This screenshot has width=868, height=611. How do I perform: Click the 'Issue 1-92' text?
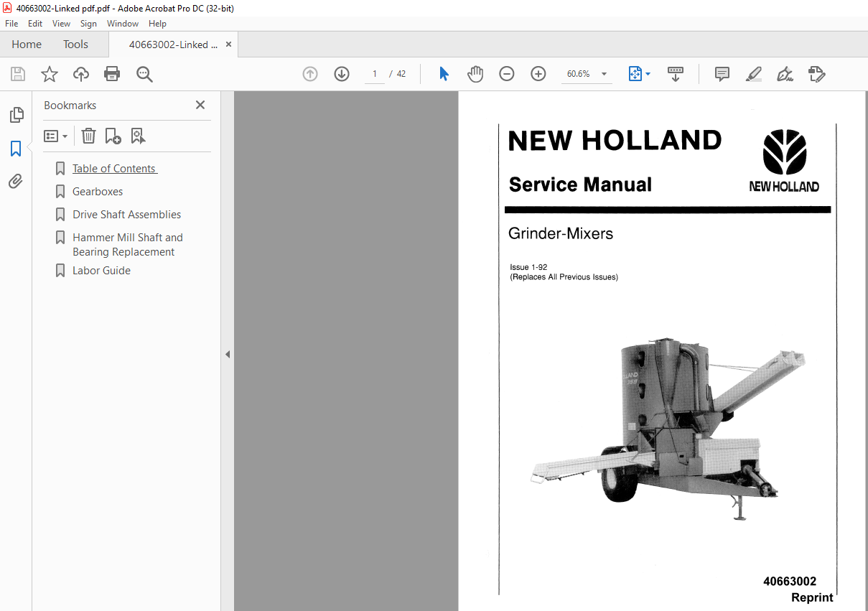(x=528, y=267)
